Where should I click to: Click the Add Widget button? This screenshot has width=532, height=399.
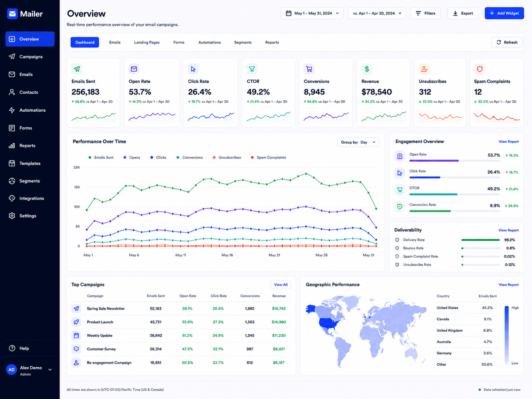point(504,13)
